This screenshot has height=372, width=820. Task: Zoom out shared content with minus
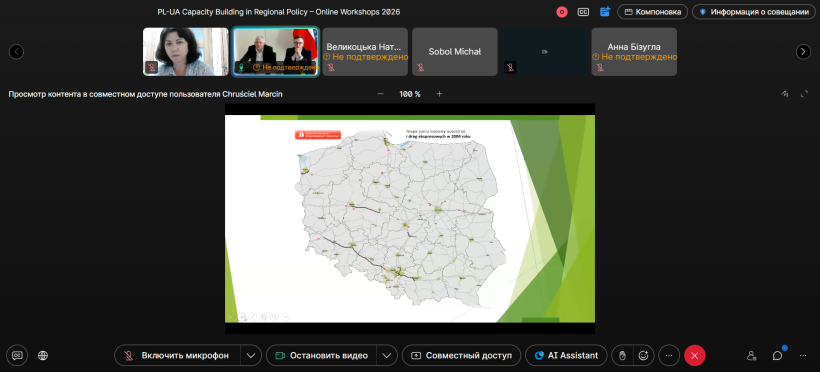click(380, 94)
